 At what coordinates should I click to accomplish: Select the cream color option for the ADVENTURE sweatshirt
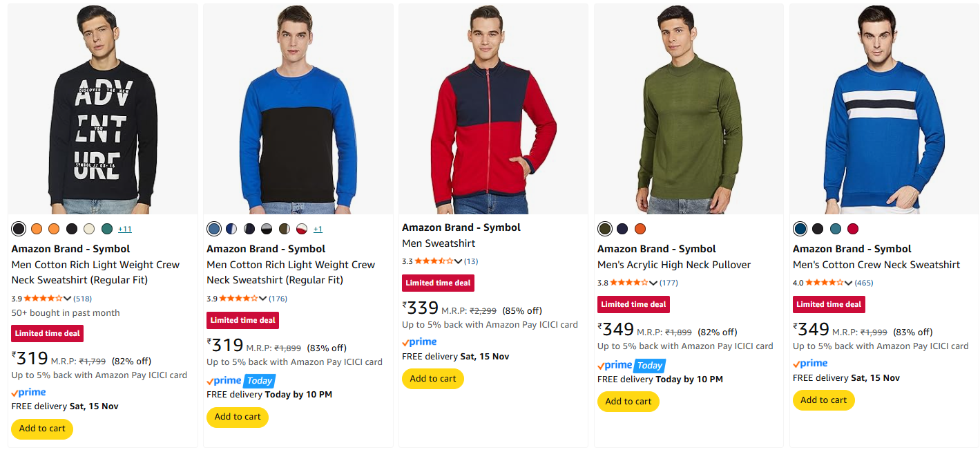pos(89,229)
